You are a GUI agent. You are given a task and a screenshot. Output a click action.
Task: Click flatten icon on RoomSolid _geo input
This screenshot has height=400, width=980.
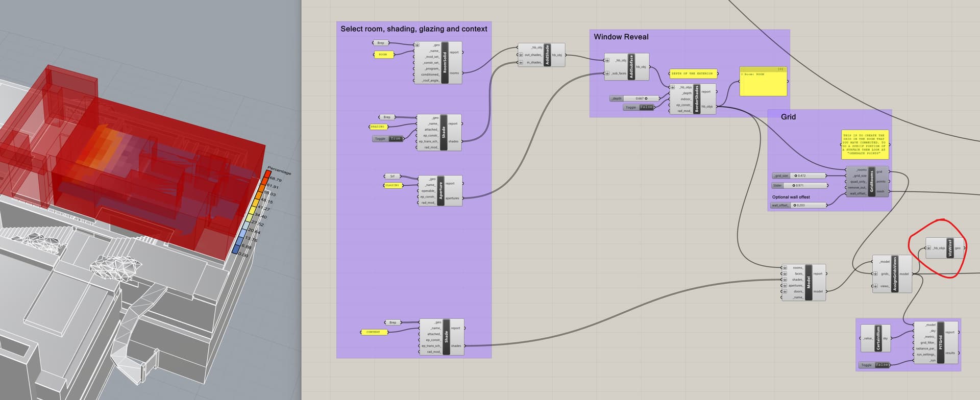[417, 45]
